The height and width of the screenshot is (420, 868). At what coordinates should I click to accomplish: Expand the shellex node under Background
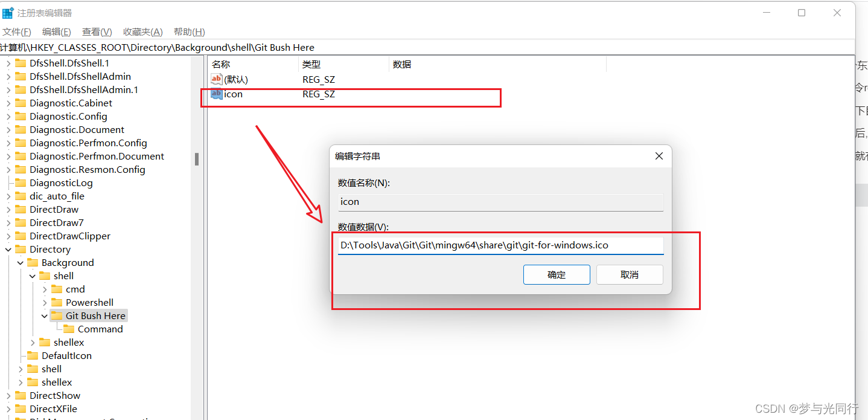click(33, 342)
